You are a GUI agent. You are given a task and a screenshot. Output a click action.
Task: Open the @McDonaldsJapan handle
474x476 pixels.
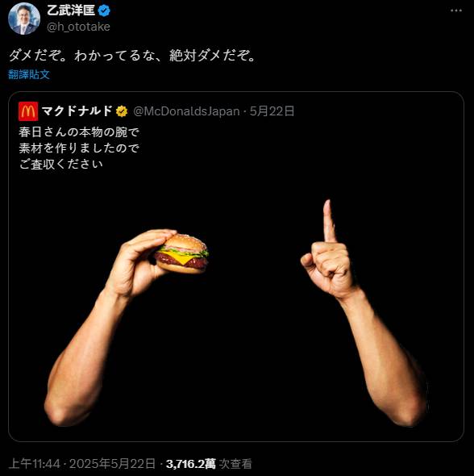tap(186, 111)
